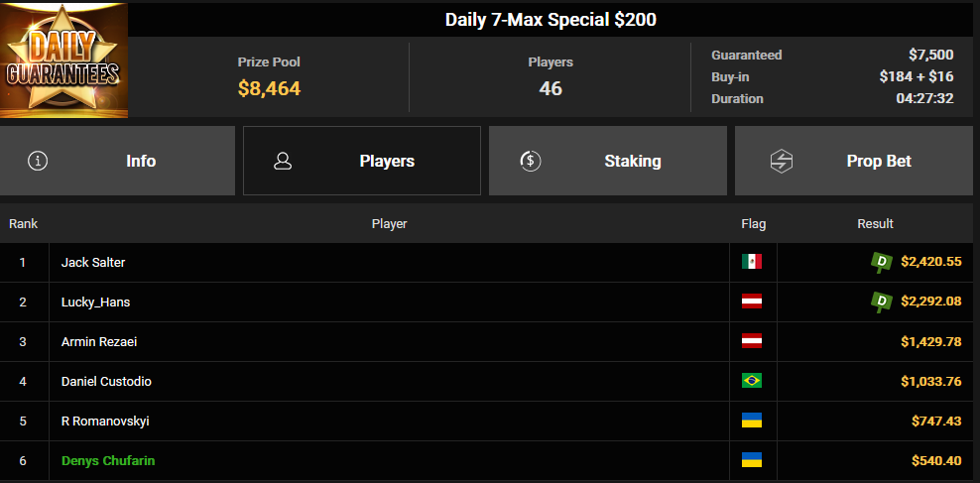The height and width of the screenshot is (483, 980).
Task: Click player name Denys Chufarin
Action: pos(108,461)
